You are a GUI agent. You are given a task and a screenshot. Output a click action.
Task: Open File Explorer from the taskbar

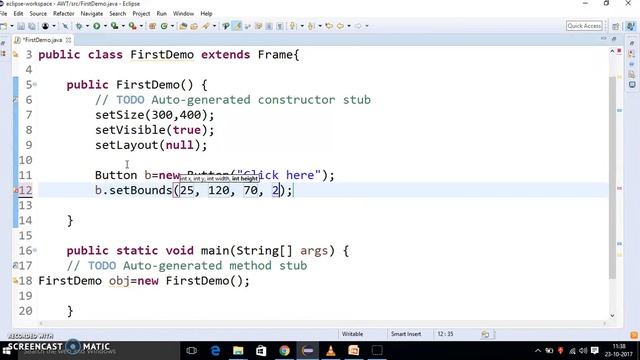tap(238, 351)
